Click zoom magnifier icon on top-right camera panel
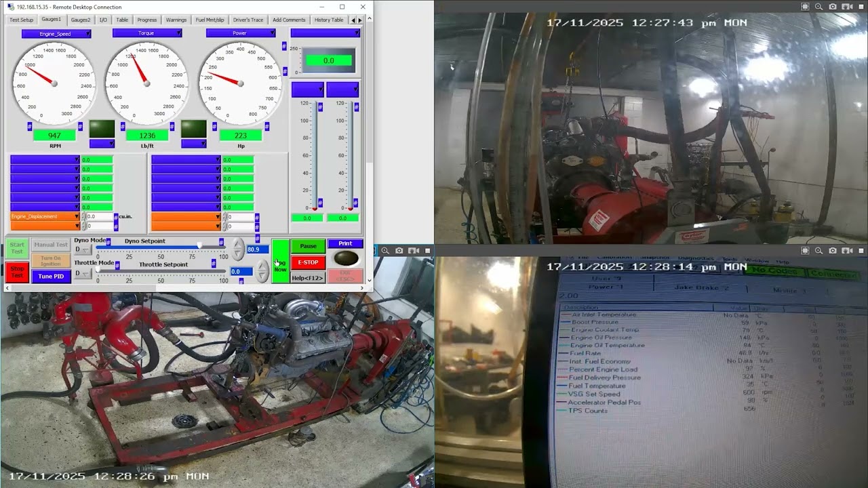The height and width of the screenshot is (488, 868). pyautogui.click(x=819, y=6)
